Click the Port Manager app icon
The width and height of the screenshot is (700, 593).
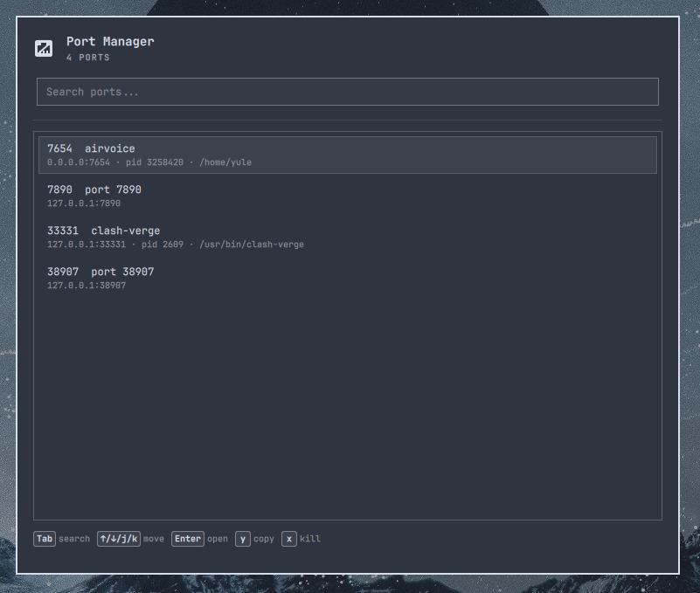click(44, 48)
